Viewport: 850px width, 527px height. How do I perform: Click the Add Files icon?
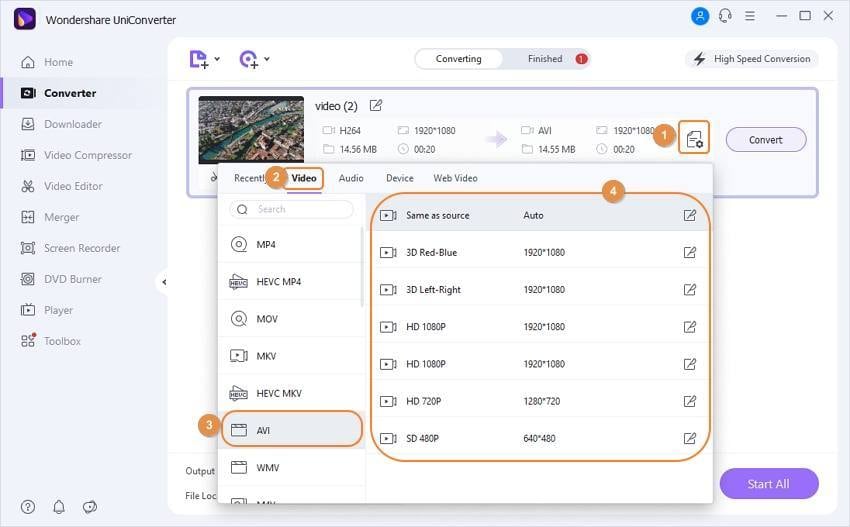[198, 59]
